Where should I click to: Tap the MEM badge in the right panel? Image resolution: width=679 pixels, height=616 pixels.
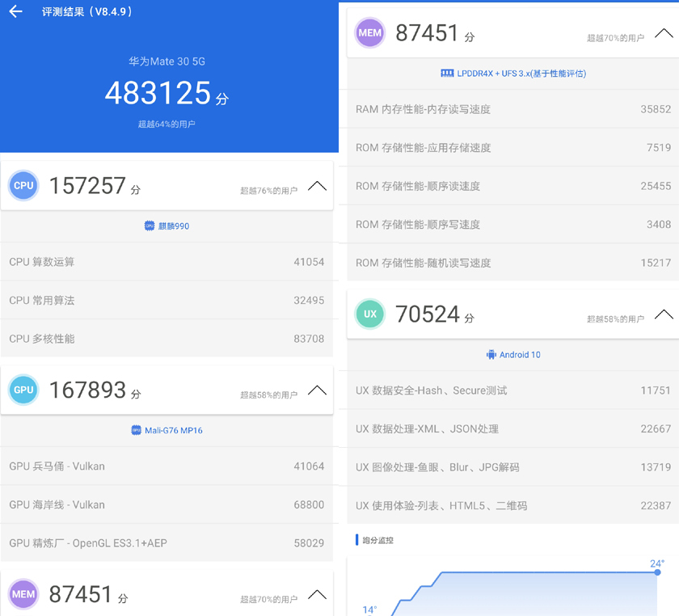[x=370, y=33]
